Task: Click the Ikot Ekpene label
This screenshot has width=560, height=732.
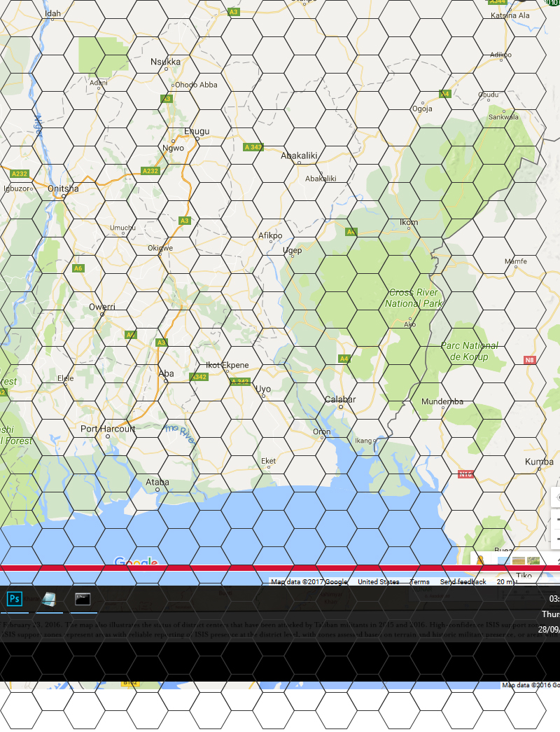Action: pos(227,365)
